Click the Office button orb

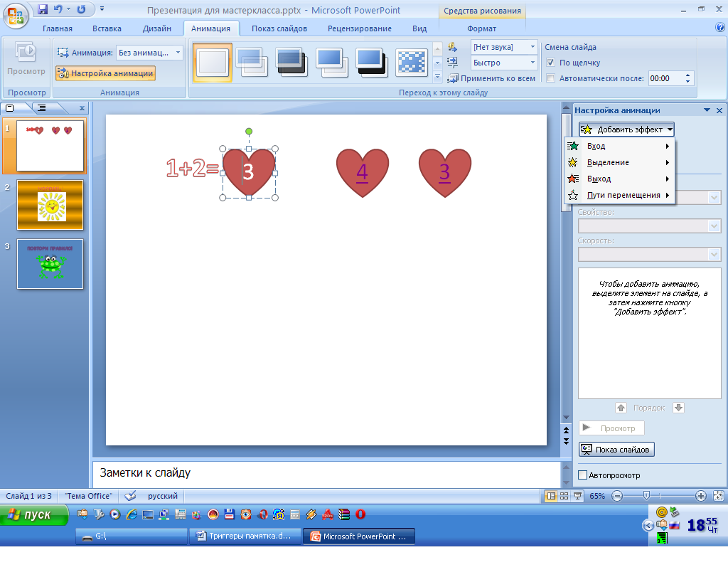(x=16, y=16)
